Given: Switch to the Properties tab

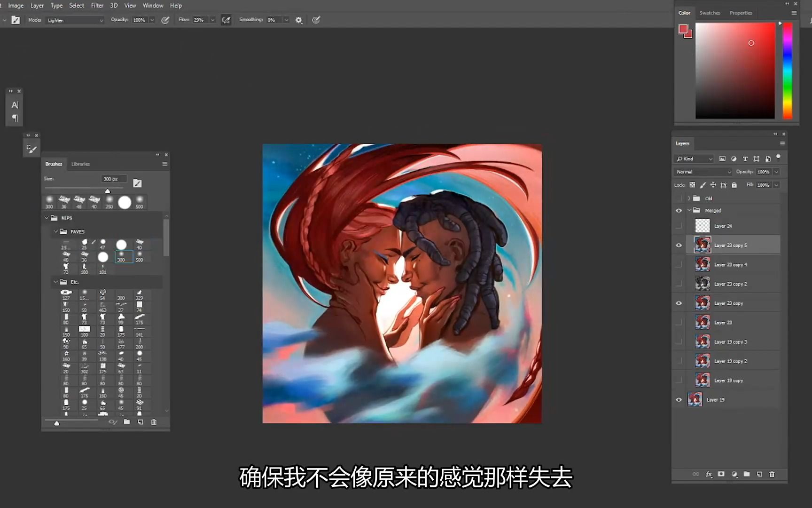Looking at the screenshot, I should point(741,13).
